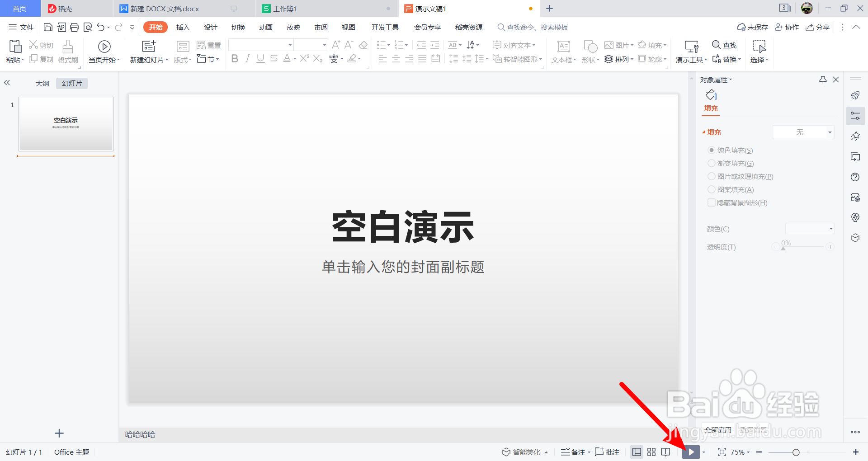
Task: Click the Notes (备注) button
Action: tap(576, 452)
